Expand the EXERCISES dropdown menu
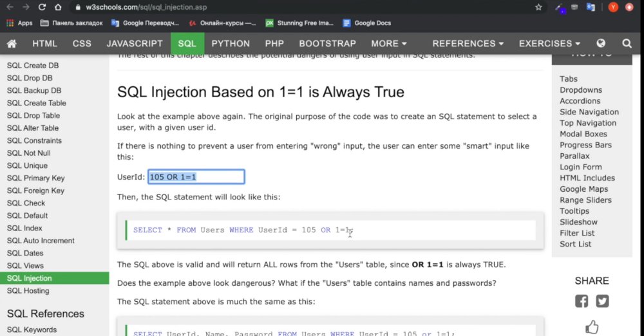644x336 pixels. (549, 44)
